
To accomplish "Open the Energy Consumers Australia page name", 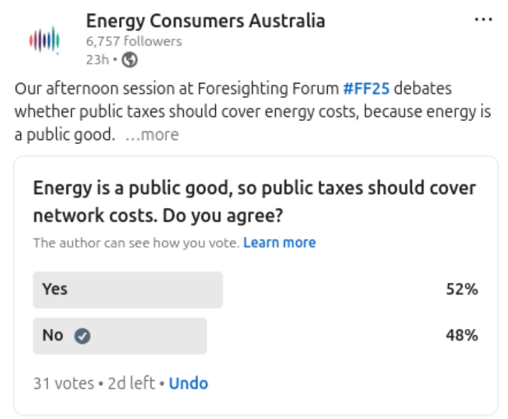I will pyautogui.click(x=205, y=21).
